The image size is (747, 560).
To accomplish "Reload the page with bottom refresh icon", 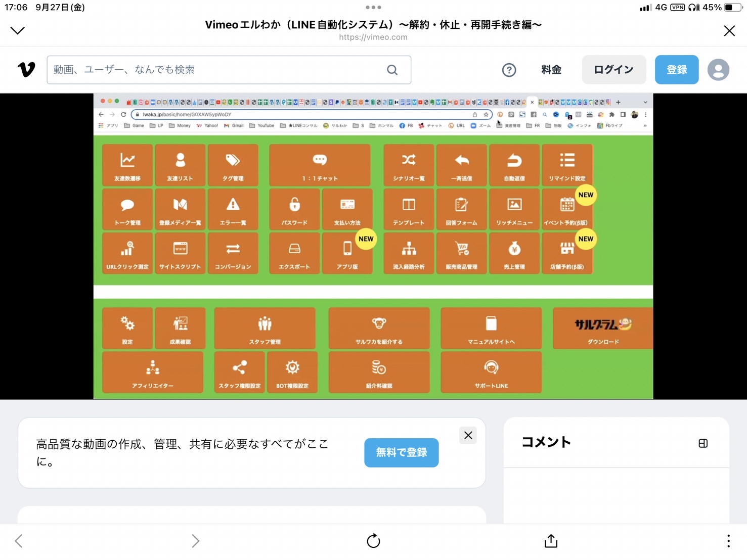I will (x=373, y=541).
